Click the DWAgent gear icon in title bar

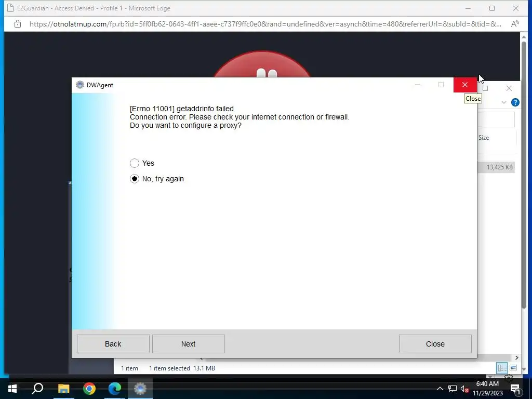tap(79, 85)
